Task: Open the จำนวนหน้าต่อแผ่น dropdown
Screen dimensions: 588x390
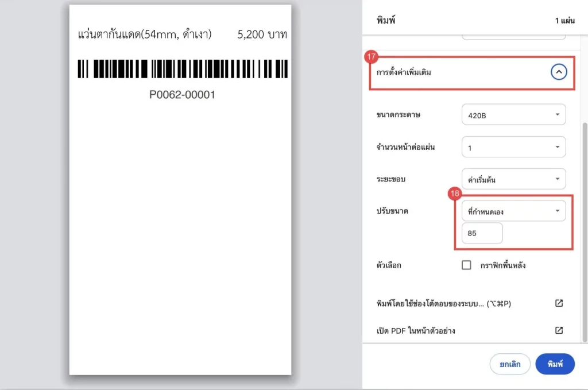Action: click(x=513, y=147)
